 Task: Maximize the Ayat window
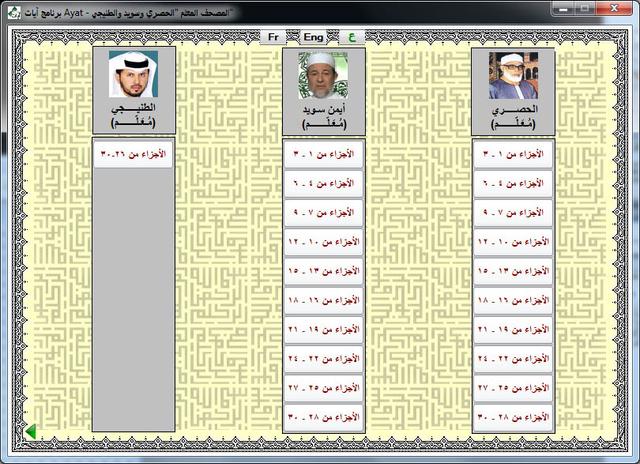click(x=584, y=8)
